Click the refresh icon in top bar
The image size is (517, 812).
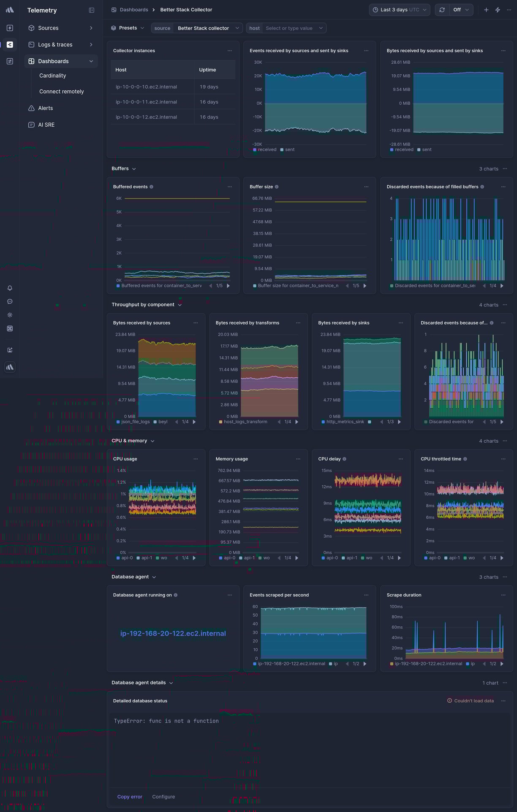pyautogui.click(x=442, y=10)
